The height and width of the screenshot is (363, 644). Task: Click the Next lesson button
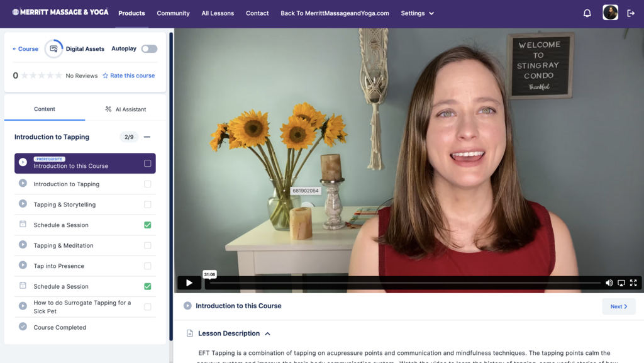click(618, 306)
